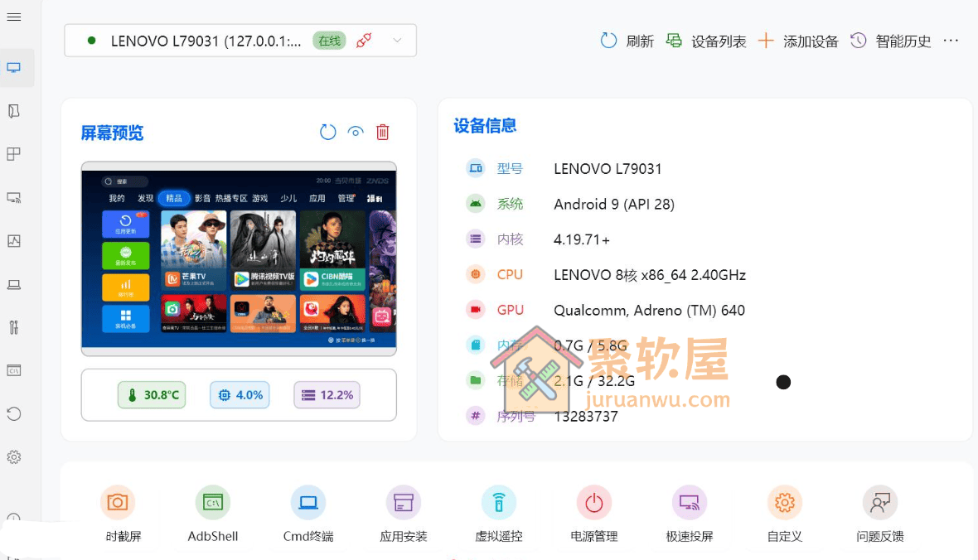
Task: Launch the Cmd终端 terminal
Action: 307,514
